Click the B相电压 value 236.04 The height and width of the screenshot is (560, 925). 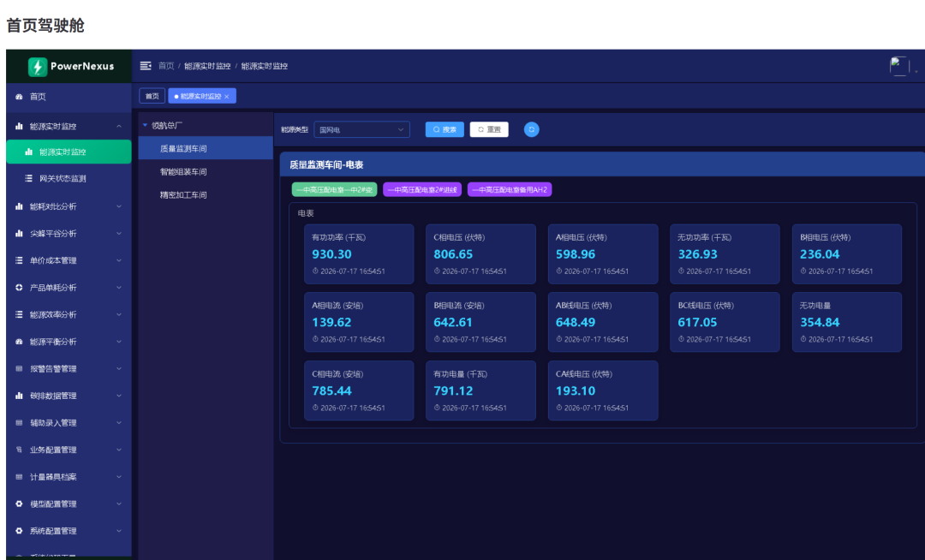[820, 254]
